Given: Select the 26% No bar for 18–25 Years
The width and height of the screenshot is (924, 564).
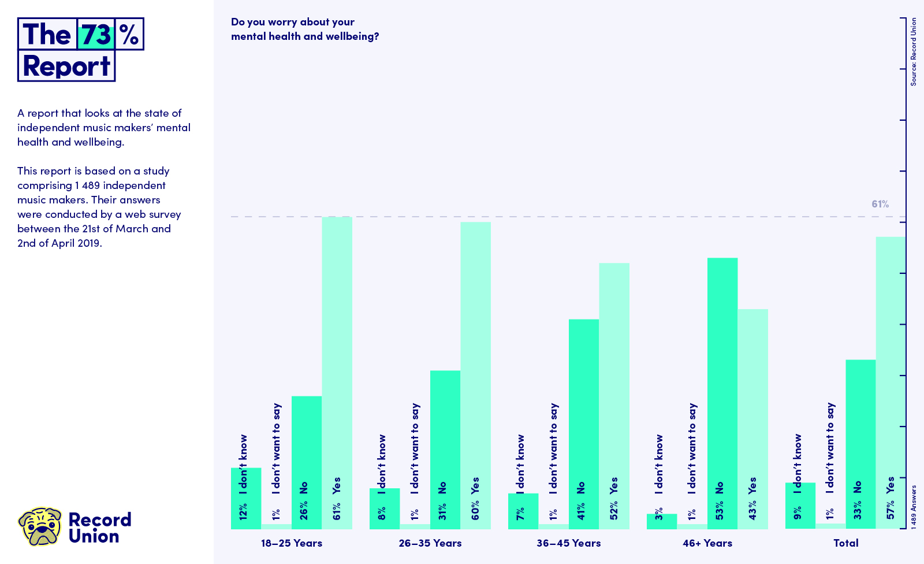Looking at the screenshot, I should click(x=307, y=462).
